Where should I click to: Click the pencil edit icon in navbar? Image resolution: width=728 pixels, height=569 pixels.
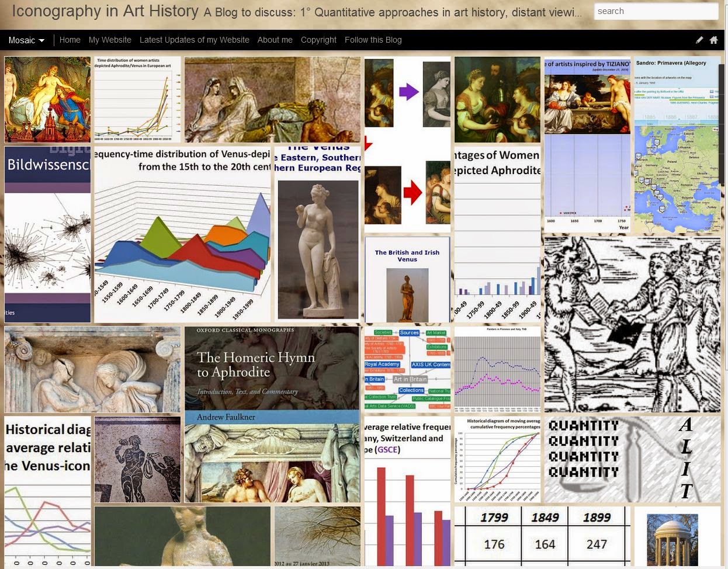[699, 40]
